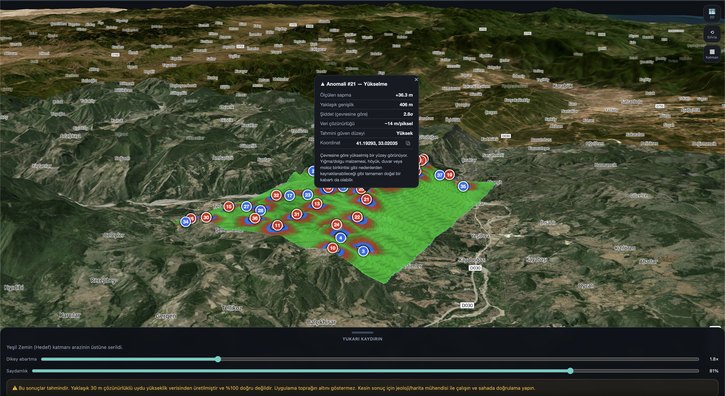725x396 pixels.
Task: Select blue anomaly marker 28
Action: click(x=260, y=210)
